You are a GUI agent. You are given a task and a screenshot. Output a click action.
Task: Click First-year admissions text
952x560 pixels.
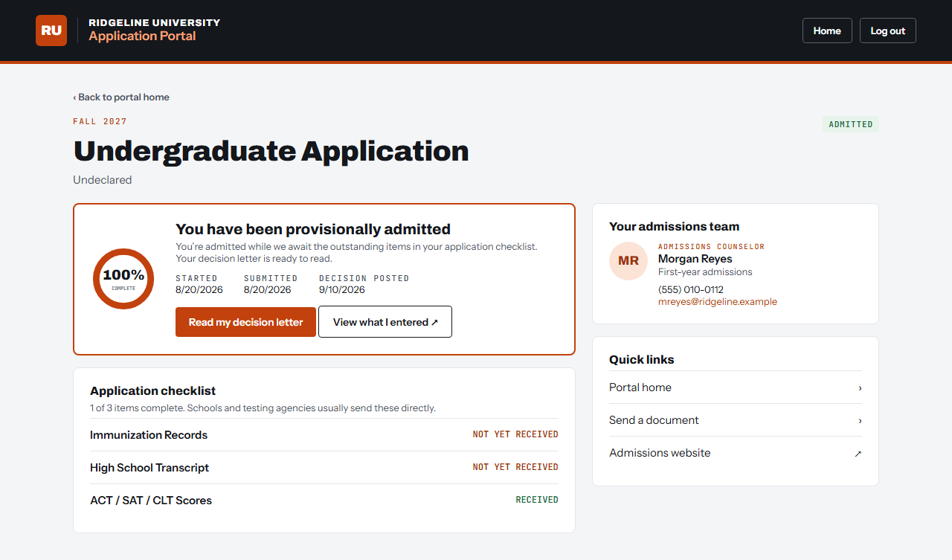tap(705, 272)
